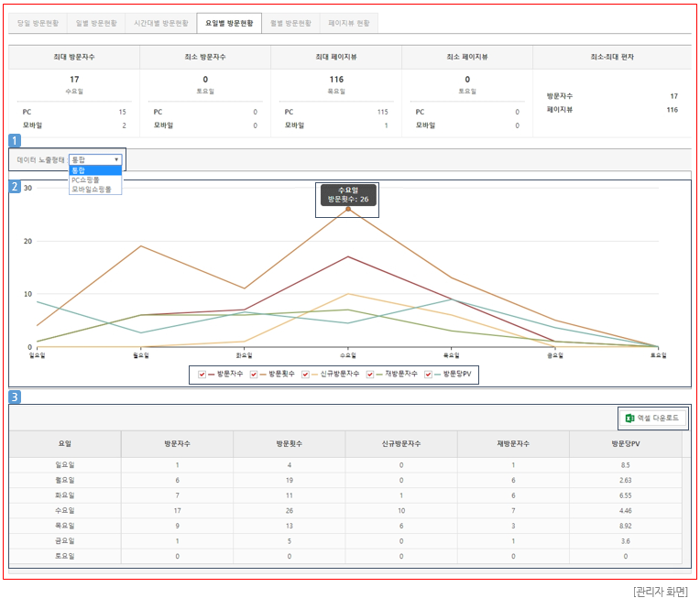Click the 방문자수 table column header
Viewport: 700px width, 609px height.
point(177,444)
